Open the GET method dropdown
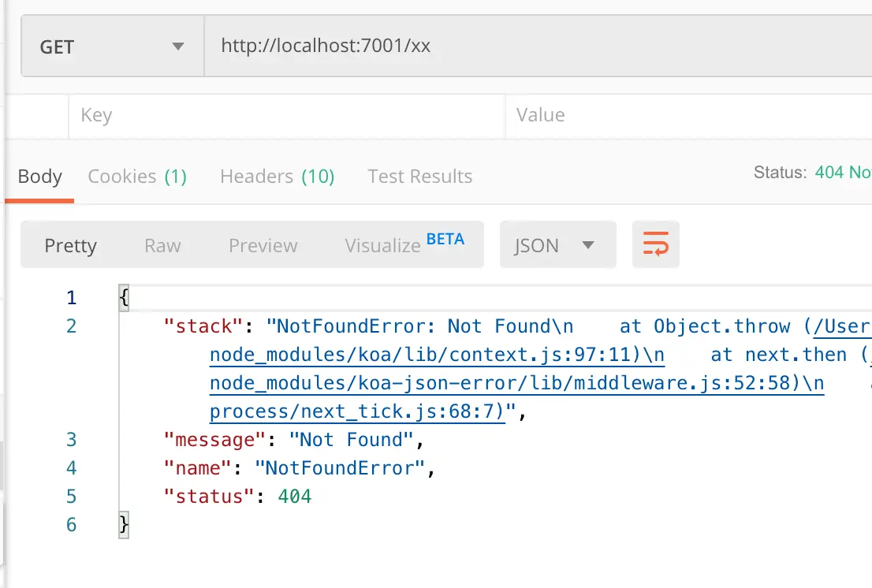Viewport: 872px width, 588px height. [112, 47]
